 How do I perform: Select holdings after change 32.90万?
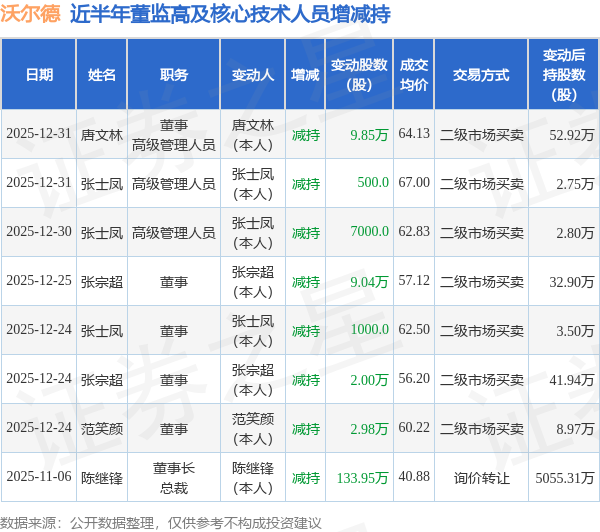coord(572,282)
